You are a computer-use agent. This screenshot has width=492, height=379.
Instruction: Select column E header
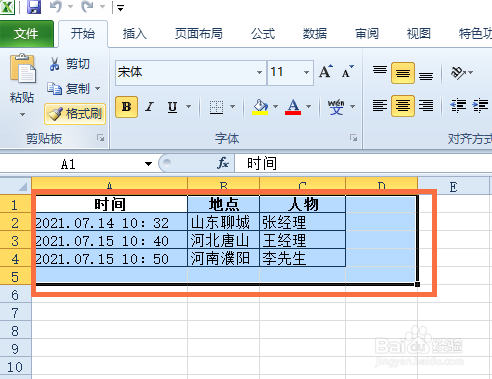point(453,186)
